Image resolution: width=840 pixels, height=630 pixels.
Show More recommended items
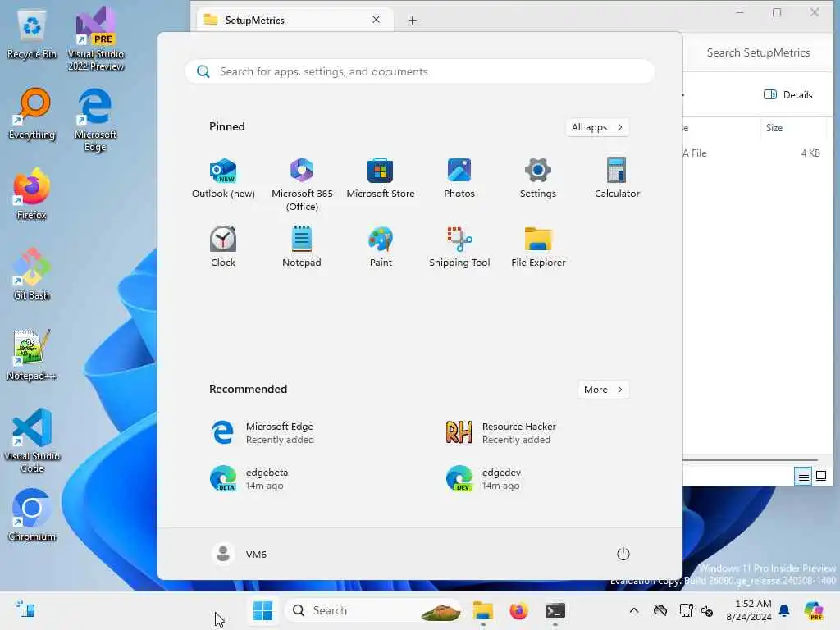pyautogui.click(x=603, y=390)
